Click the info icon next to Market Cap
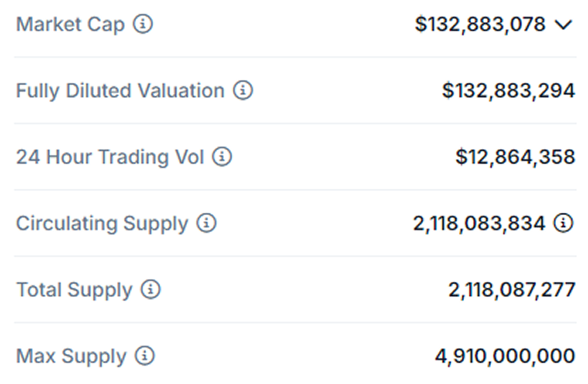588x384 pixels. point(143,24)
